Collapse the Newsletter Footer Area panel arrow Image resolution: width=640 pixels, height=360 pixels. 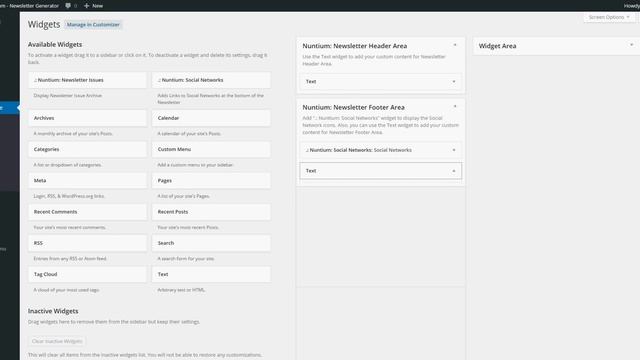click(x=455, y=106)
